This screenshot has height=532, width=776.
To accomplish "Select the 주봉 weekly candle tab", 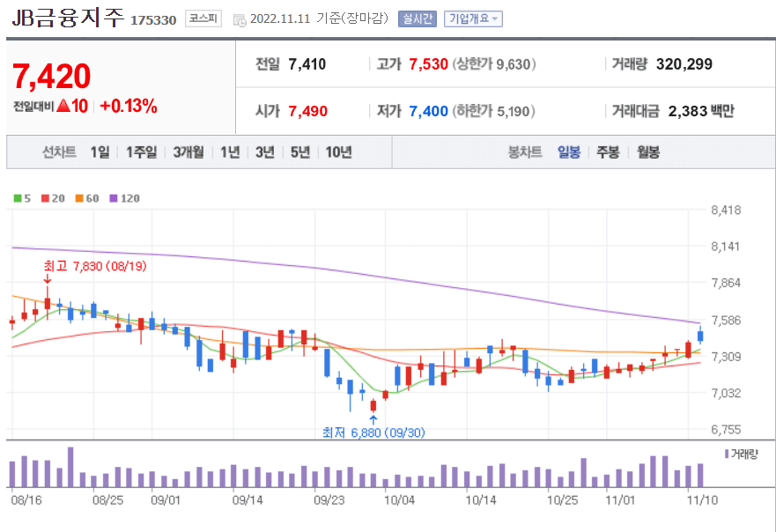I will [606, 151].
